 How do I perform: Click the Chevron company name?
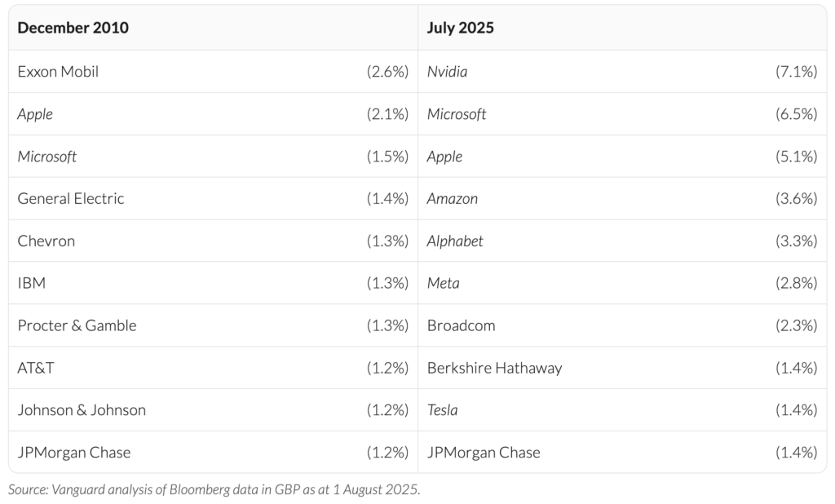coord(46,241)
